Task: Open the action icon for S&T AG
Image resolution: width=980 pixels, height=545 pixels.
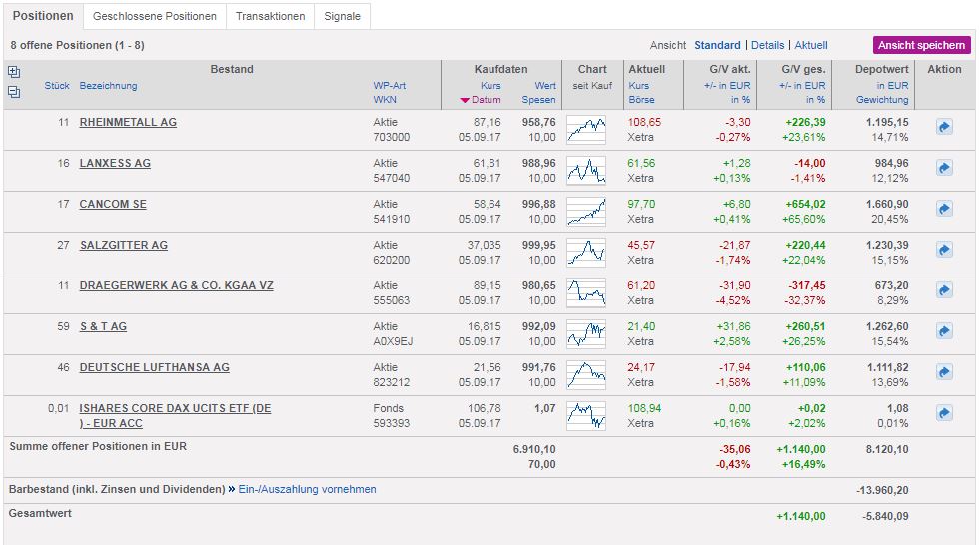Action: (x=943, y=331)
